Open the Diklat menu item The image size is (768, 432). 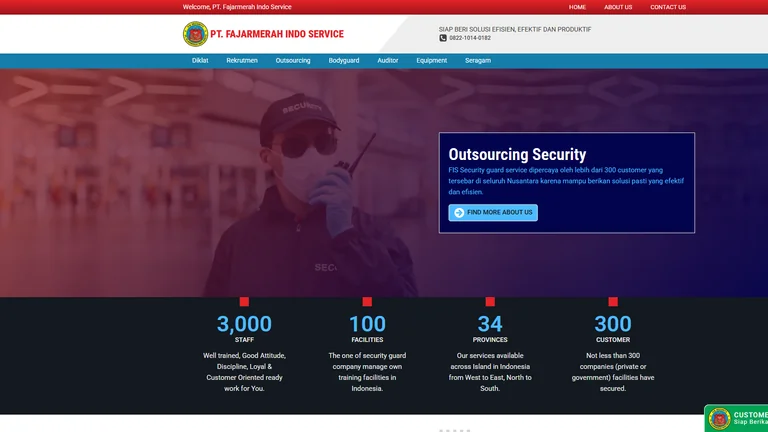pos(200,61)
